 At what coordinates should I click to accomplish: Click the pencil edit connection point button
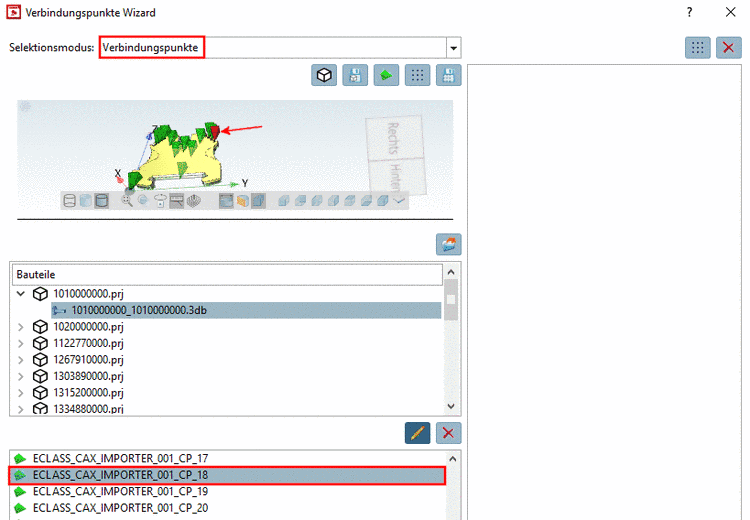coord(417,433)
